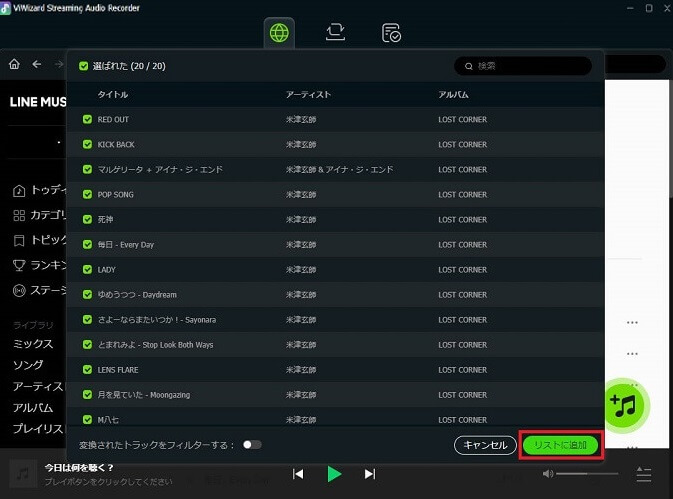The height and width of the screenshot is (499, 673).
Task: Click the green add music button
Action: (x=625, y=405)
